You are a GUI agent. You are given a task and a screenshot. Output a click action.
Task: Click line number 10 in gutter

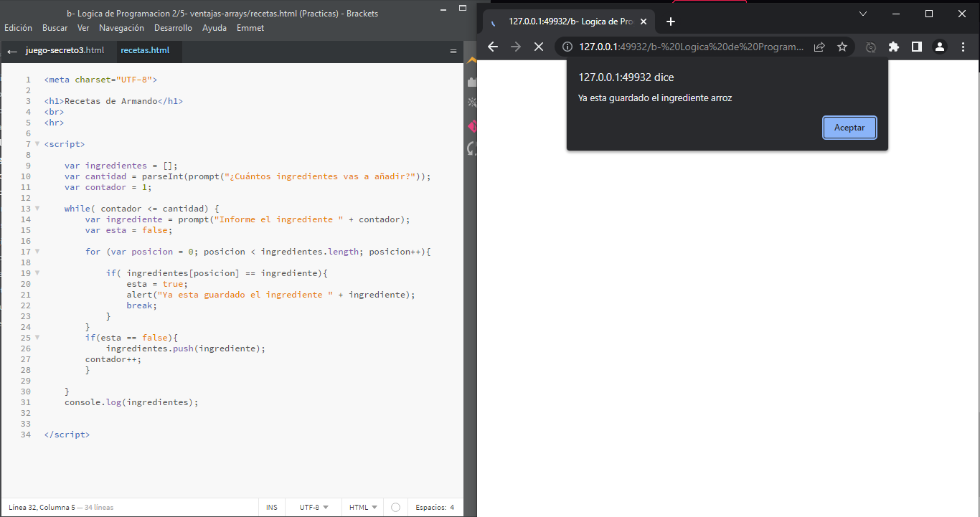pyautogui.click(x=26, y=176)
